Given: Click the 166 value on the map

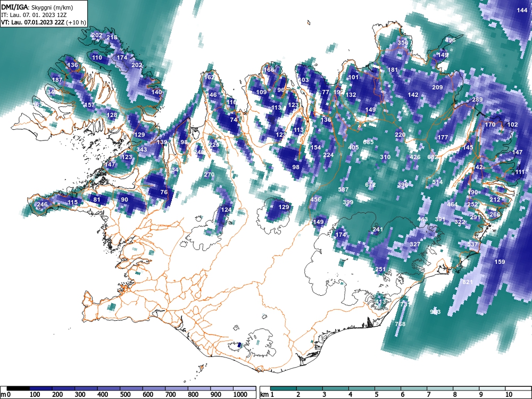Looking at the screenshot, I should click(x=269, y=70).
